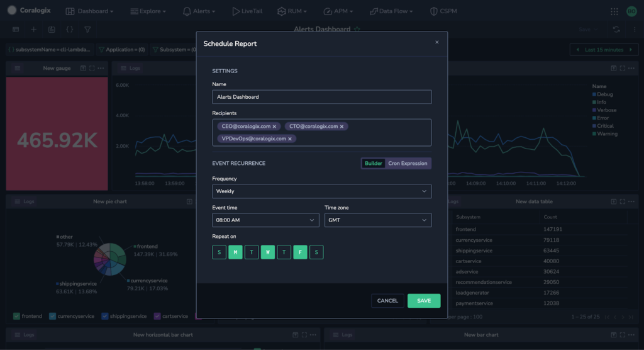Open the BO user avatar
Screen dimensions: 644x350
click(x=631, y=11)
